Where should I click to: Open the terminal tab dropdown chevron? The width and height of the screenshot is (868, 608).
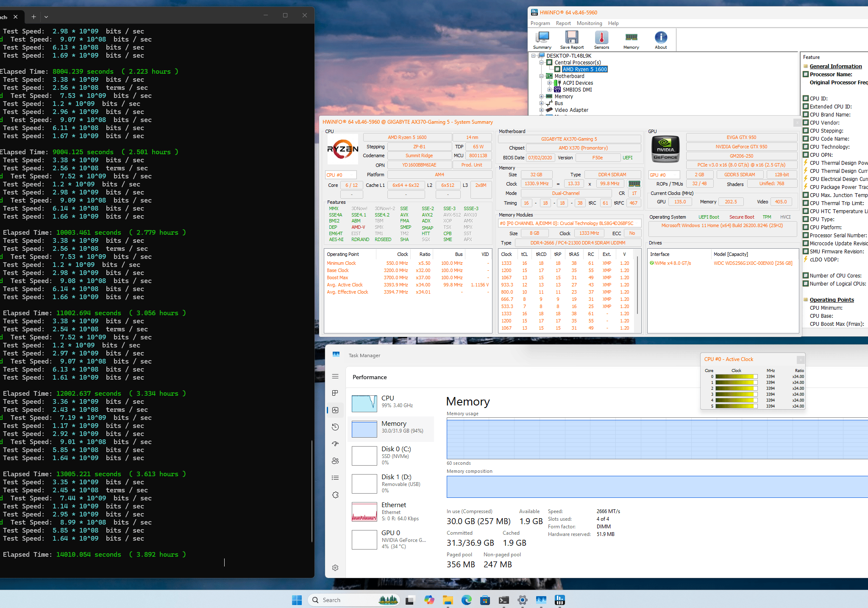coord(46,17)
